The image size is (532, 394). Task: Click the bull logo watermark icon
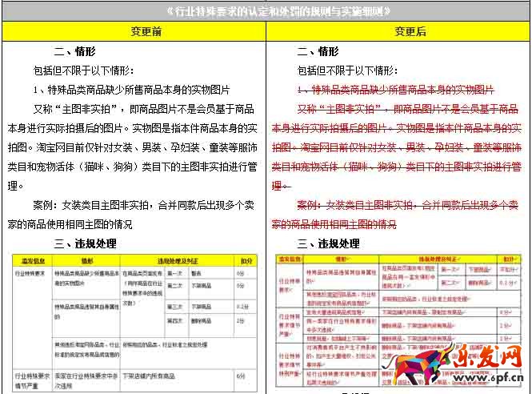point(414,368)
